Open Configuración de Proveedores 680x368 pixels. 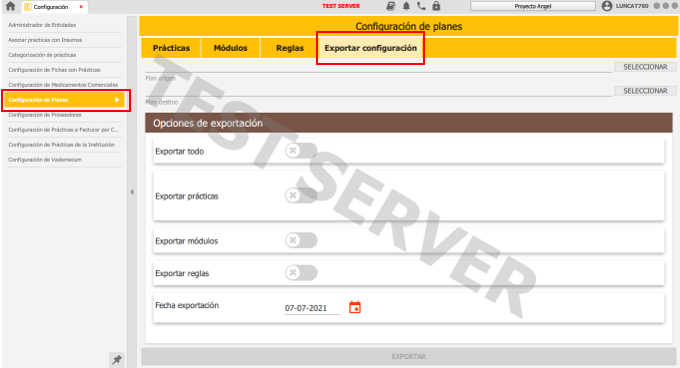click(x=64, y=115)
